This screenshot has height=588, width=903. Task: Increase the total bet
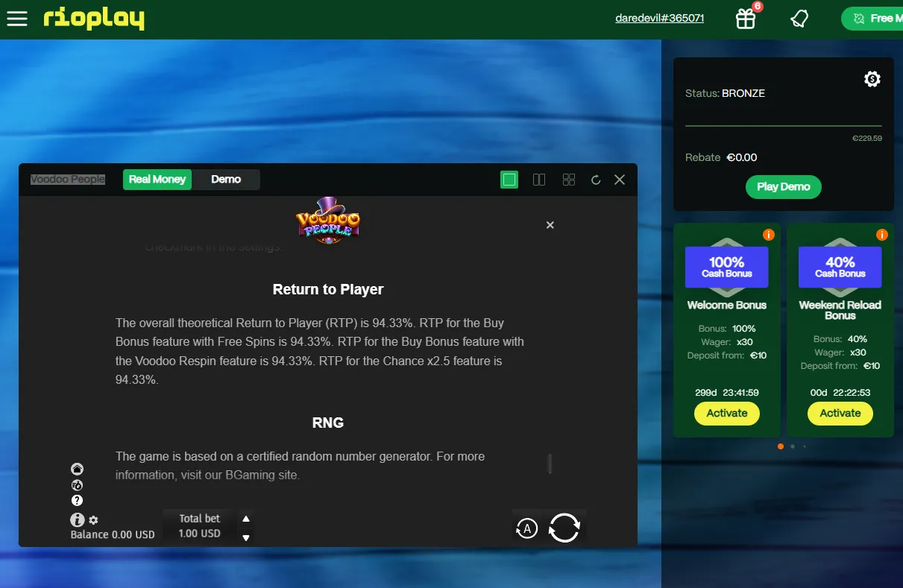(x=246, y=519)
